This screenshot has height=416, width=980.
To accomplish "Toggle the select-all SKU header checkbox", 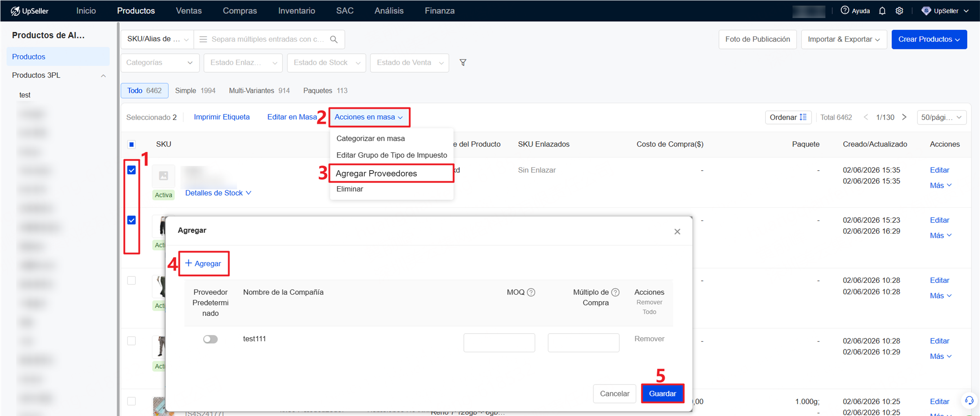I will [x=131, y=144].
